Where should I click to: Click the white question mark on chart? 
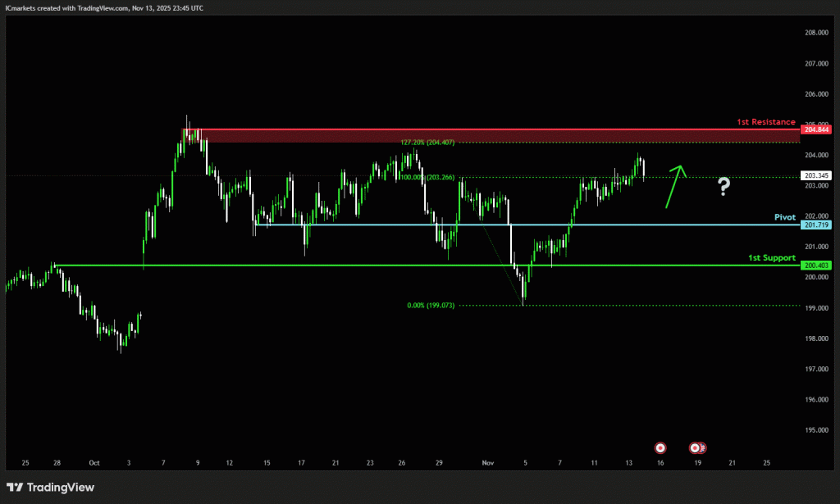tap(723, 187)
